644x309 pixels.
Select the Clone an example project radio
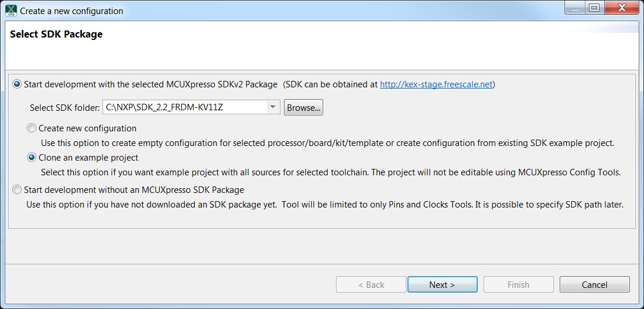point(32,158)
